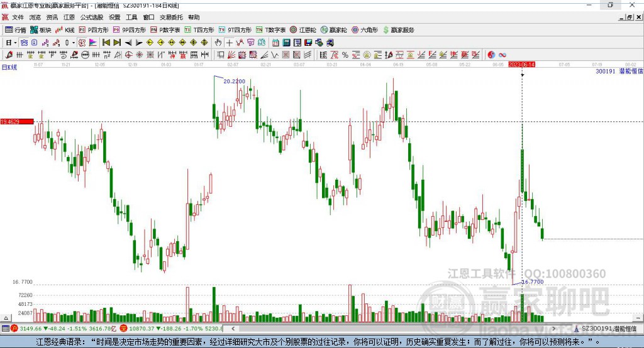This screenshot has width=644, height=348.
Task: Toggle the magenta flag indicator icon
Action: click(93, 43)
